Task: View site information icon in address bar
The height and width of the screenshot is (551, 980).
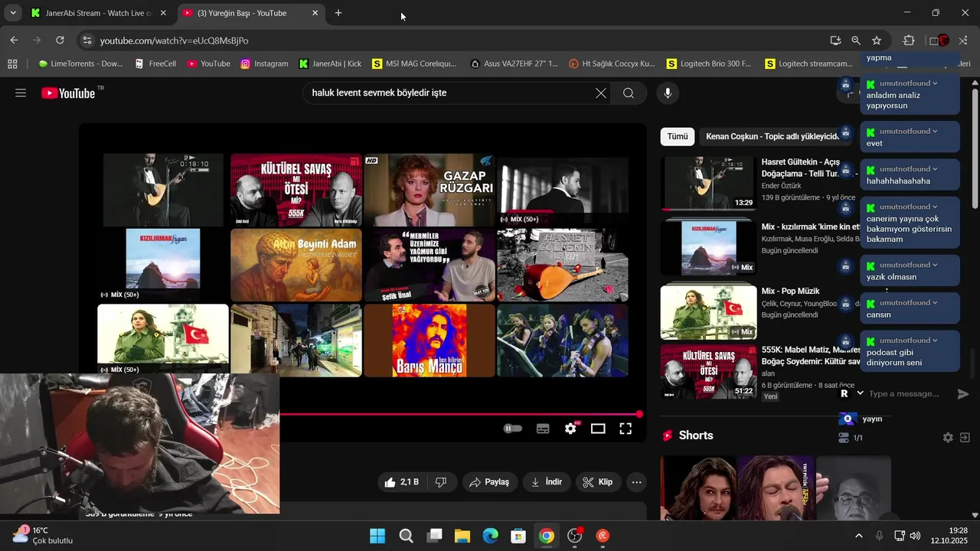Action: (x=87, y=41)
